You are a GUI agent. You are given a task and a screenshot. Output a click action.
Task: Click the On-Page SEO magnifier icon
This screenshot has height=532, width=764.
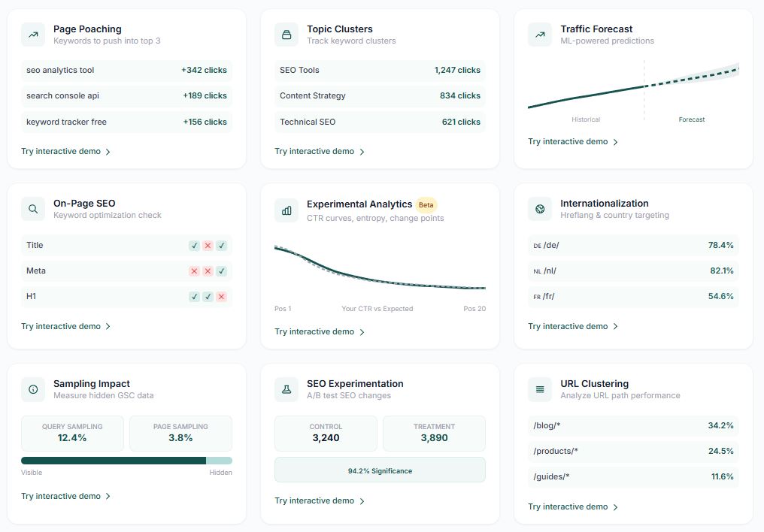pyautogui.click(x=33, y=209)
